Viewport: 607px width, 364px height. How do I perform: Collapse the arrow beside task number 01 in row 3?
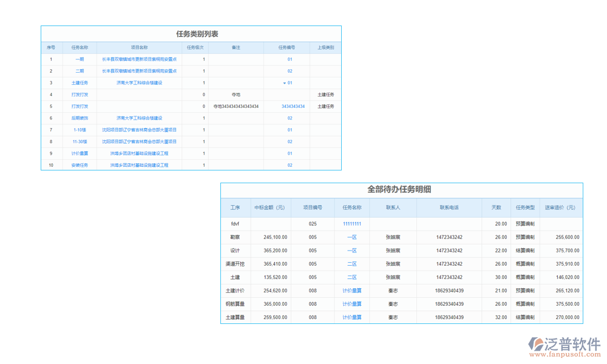(x=284, y=83)
